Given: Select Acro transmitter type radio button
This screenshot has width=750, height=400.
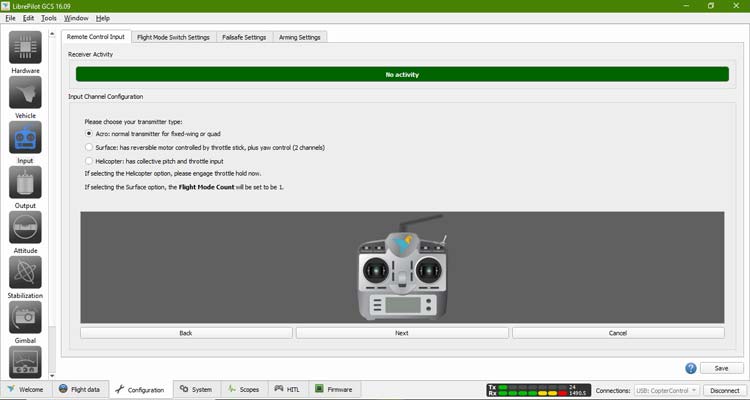Looking at the screenshot, I should tap(89, 134).
